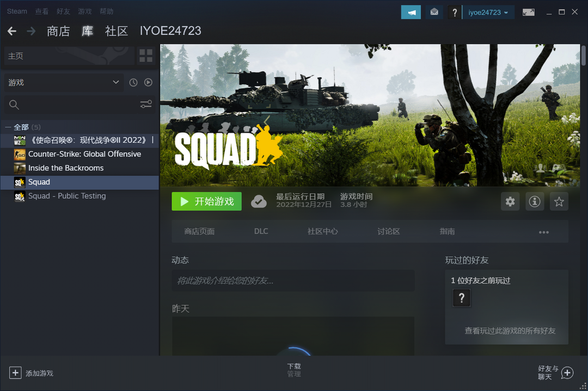588x391 pixels.
Task: Expand the iyoe24723 account dropdown
Action: (488, 13)
